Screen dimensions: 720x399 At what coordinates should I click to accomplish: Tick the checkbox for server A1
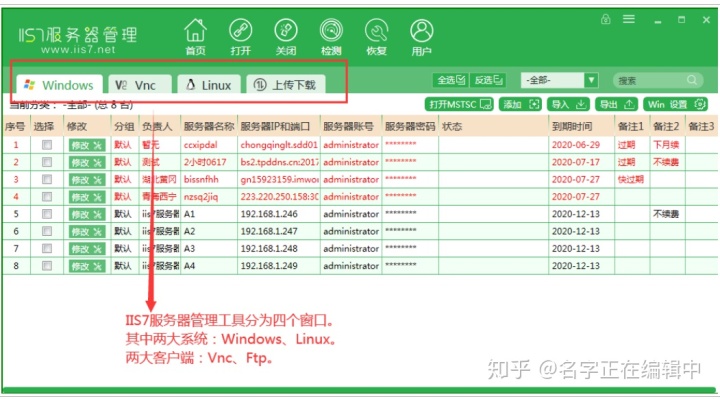tap(46, 214)
